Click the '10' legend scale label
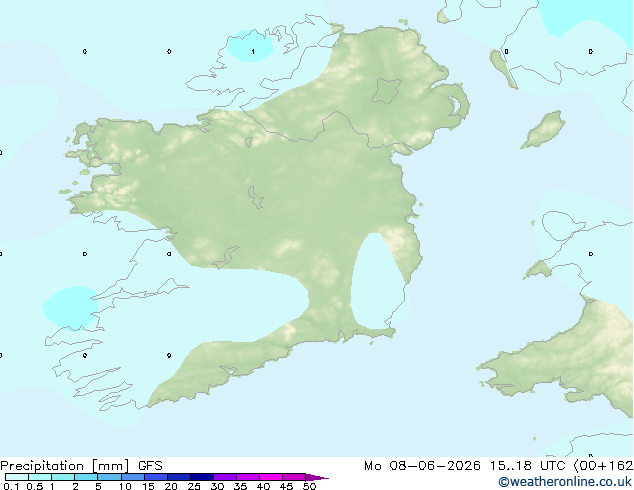Screen dimensions: 634x490 tap(125, 486)
